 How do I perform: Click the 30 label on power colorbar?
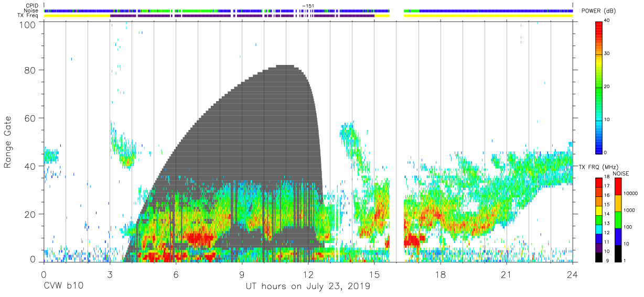click(608, 53)
